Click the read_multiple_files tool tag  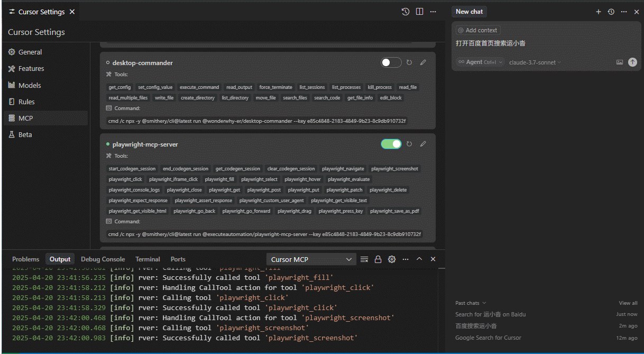128,98
